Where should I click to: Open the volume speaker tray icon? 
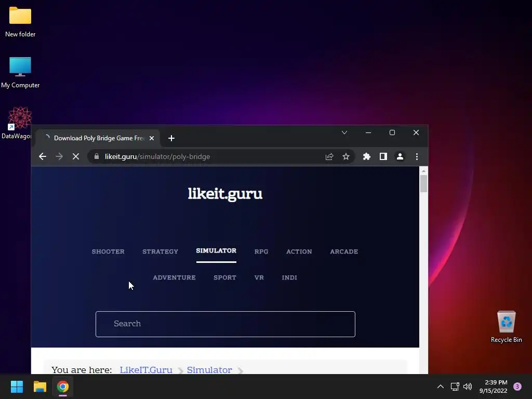point(468,387)
